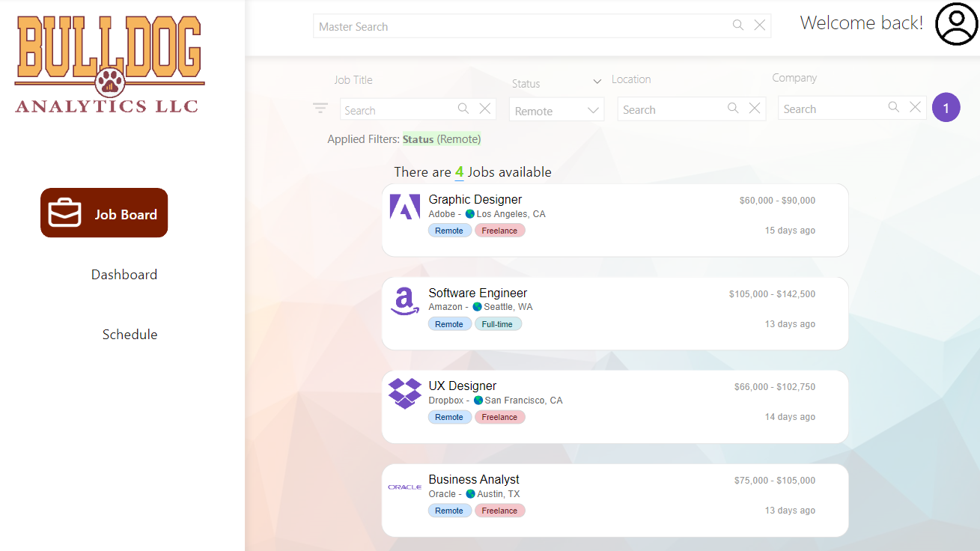Clear the Location search box
This screenshot has width=980, height=551.
tap(755, 108)
